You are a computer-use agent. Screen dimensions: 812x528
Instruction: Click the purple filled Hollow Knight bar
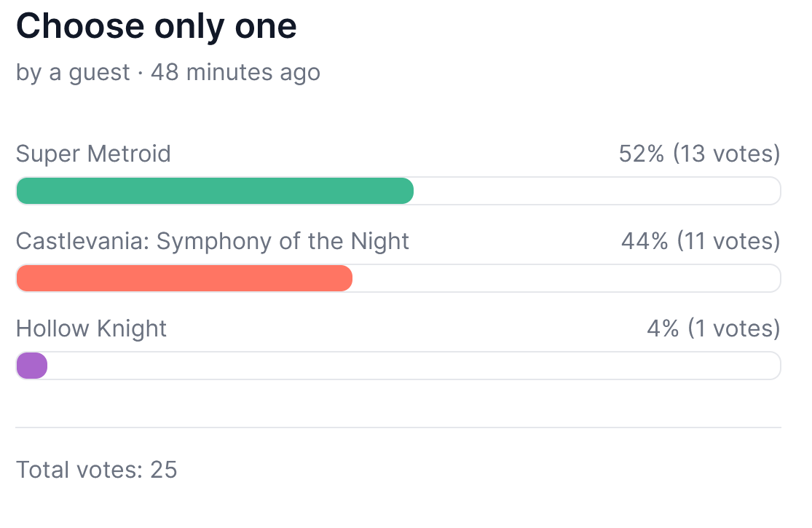[x=32, y=366]
